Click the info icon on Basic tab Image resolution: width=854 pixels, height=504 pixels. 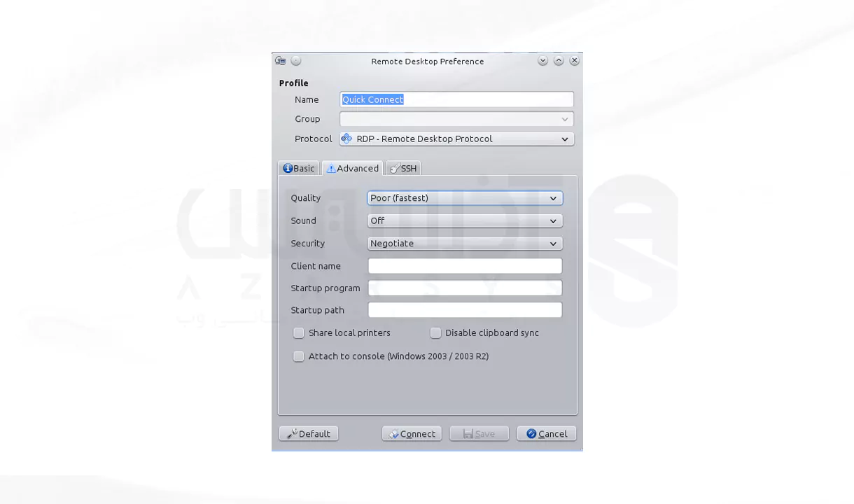[288, 168]
